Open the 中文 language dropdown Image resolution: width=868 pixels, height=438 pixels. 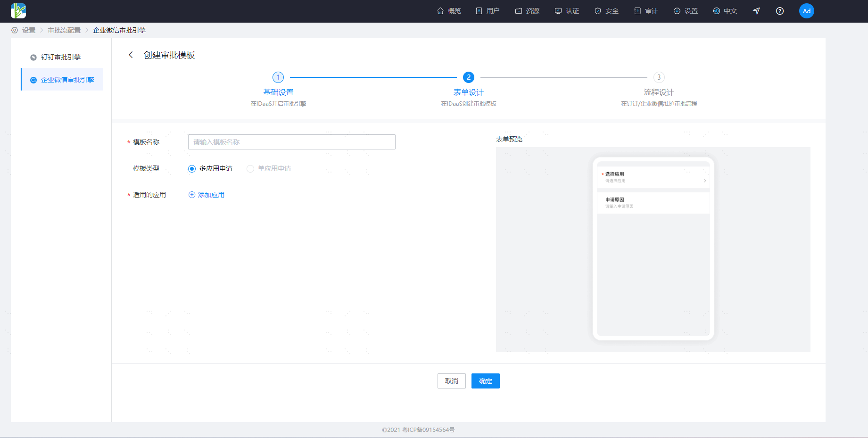pyautogui.click(x=725, y=11)
